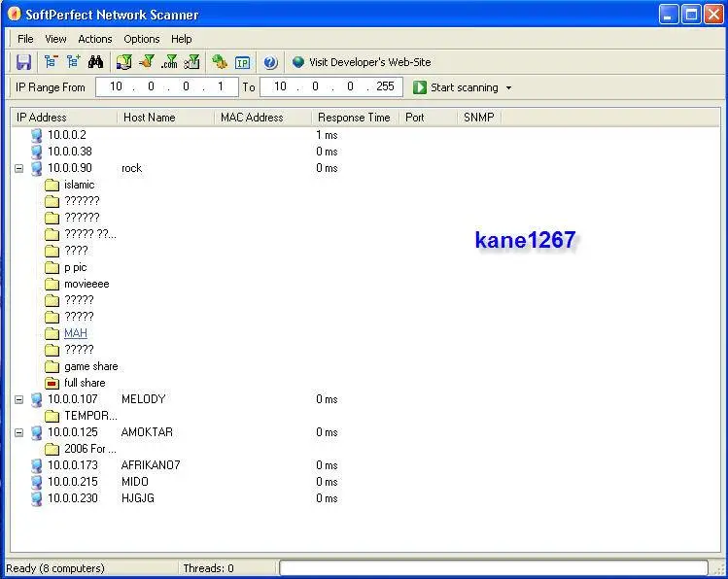Screen dimensions: 728x579
Task: Click the computer icon for 10.0.0.215
Action: (36, 482)
